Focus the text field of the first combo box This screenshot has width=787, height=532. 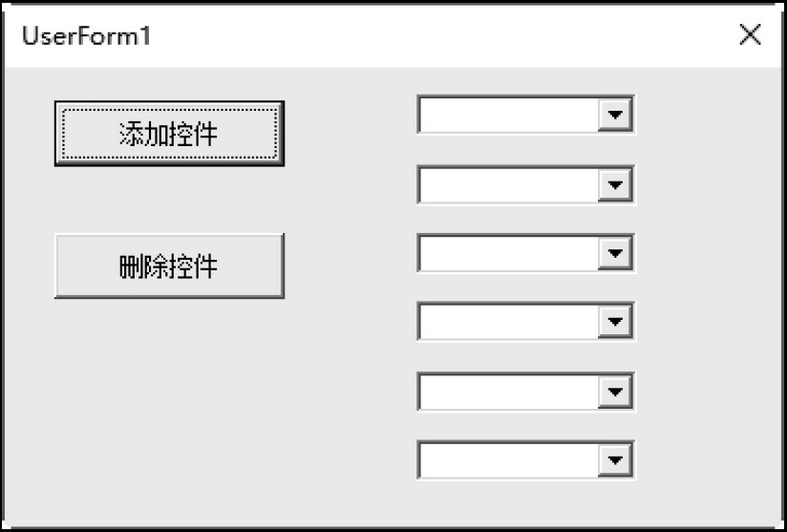508,116
